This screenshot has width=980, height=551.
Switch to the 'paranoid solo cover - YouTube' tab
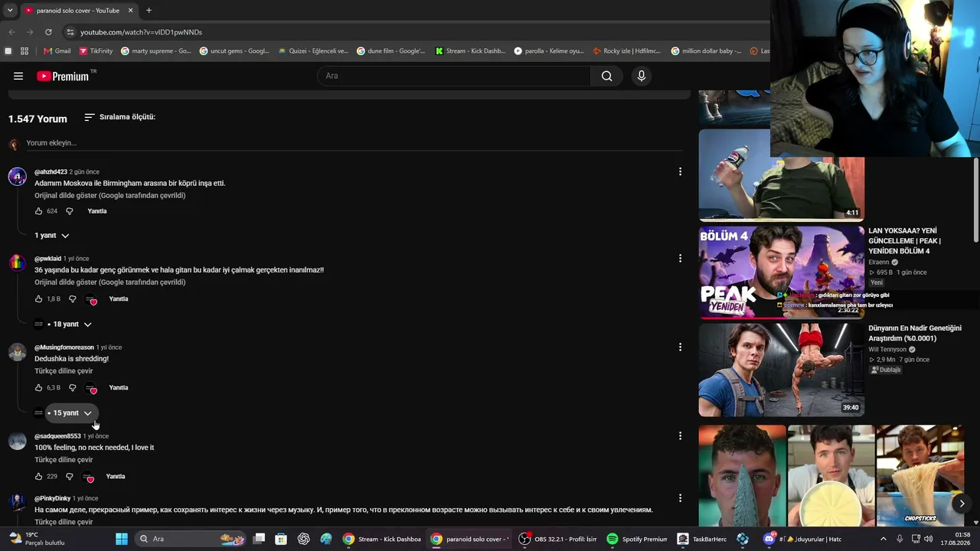78,11
